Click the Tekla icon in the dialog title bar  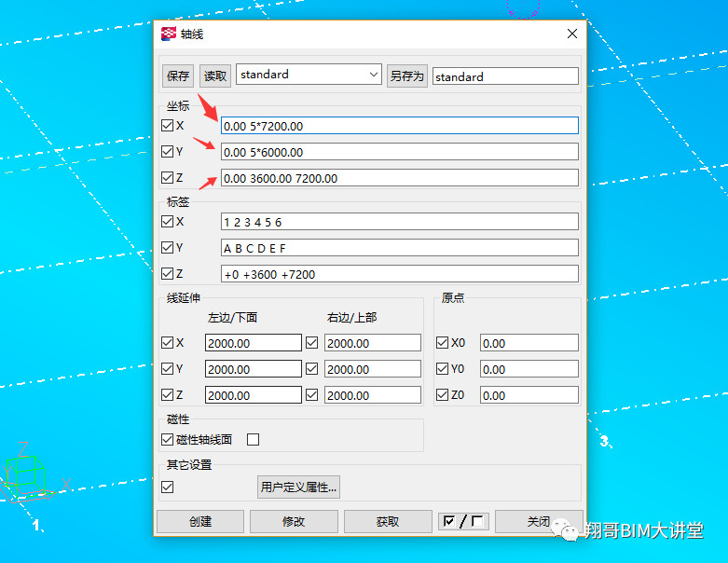click(x=168, y=34)
